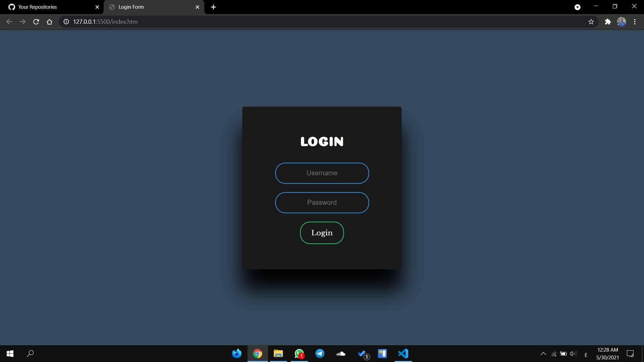Click into the Username field
The height and width of the screenshot is (362, 644).
(x=322, y=173)
